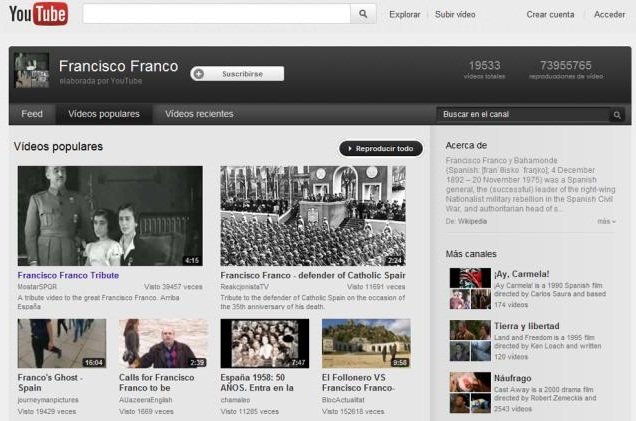Open ¡Ay, Carmela! channel title
The image size is (636, 421).
[522, 274]
